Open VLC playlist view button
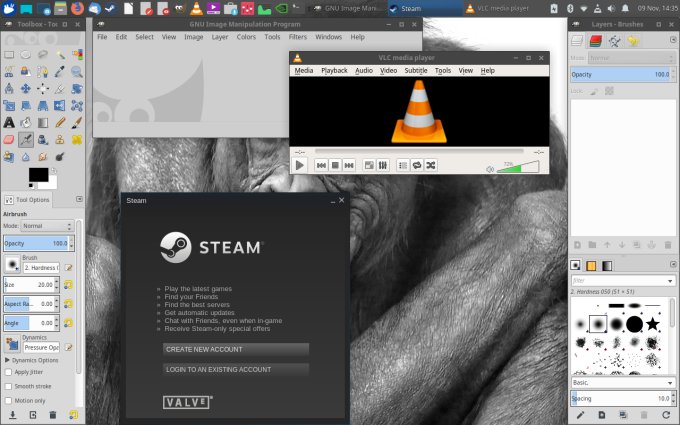Viewport: 680px width, 425px height. [x=403, y=165]
